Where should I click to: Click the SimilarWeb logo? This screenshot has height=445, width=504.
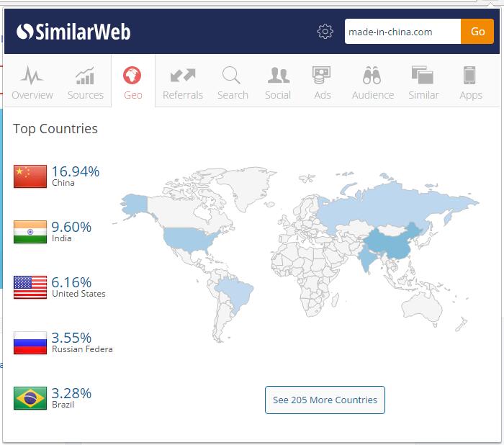pos(73,32)
